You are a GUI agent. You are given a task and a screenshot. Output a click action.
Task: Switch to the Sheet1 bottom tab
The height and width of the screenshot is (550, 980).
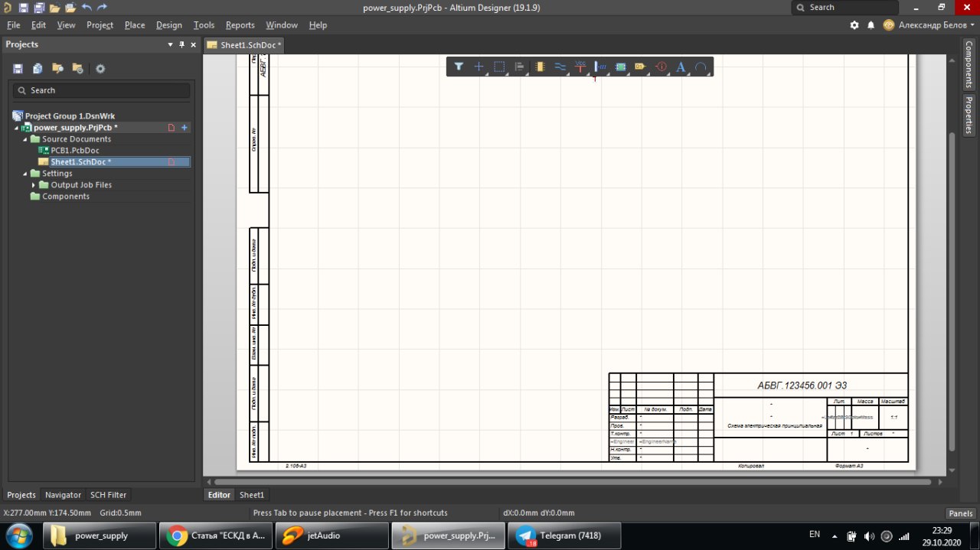click(251, 495)
